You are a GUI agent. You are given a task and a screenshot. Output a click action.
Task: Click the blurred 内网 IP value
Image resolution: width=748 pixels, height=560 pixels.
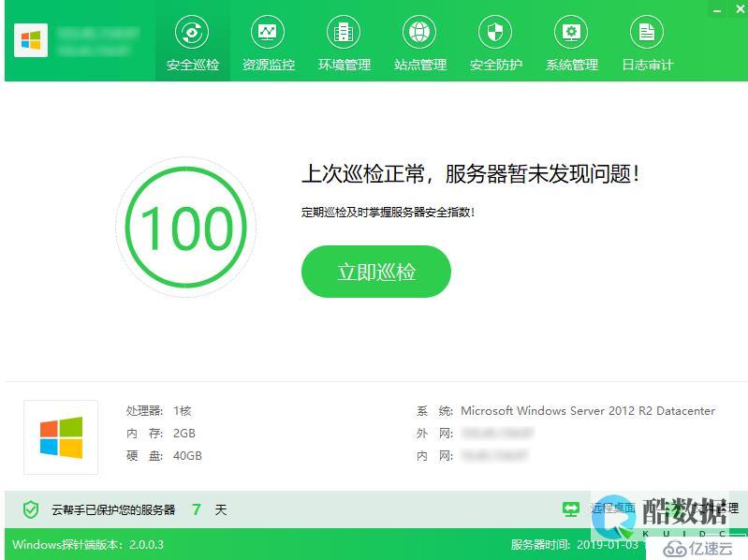point(494,456)
